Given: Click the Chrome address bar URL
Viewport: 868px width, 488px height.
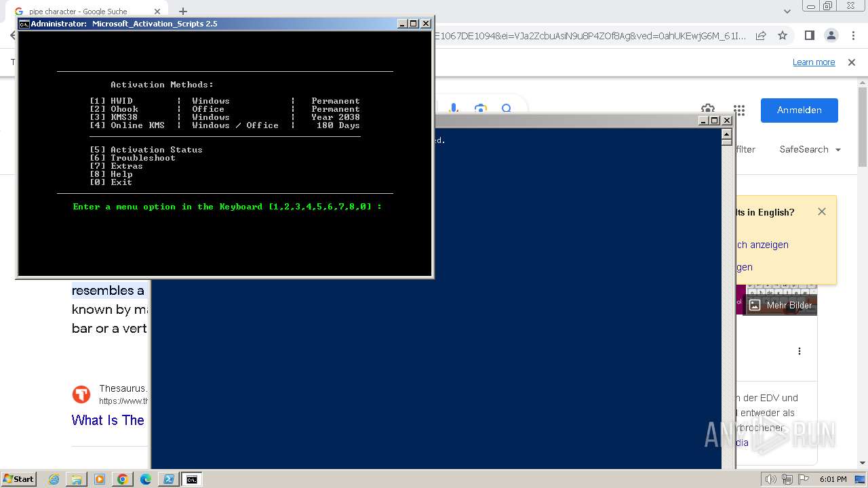Looking at the screenshot, I should pyautogui.click(x=589, y=36).
